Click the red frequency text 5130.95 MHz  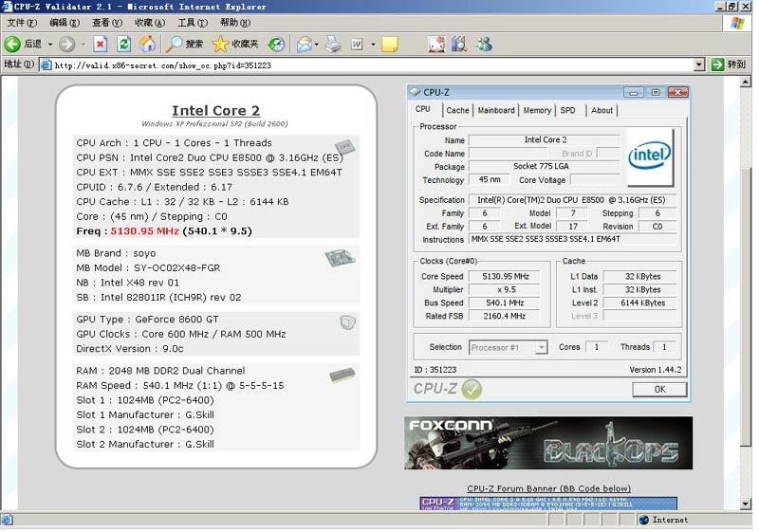pos(145,231)
